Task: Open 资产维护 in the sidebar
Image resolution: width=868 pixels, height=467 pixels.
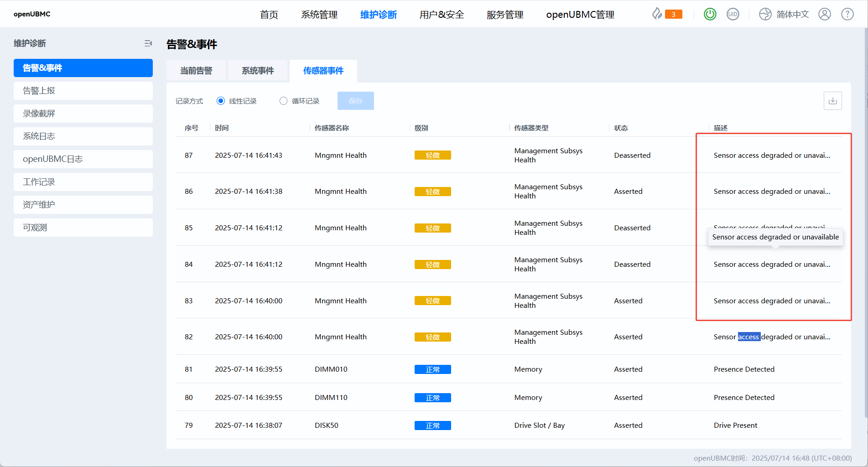Action: click(x=83, y=205)
